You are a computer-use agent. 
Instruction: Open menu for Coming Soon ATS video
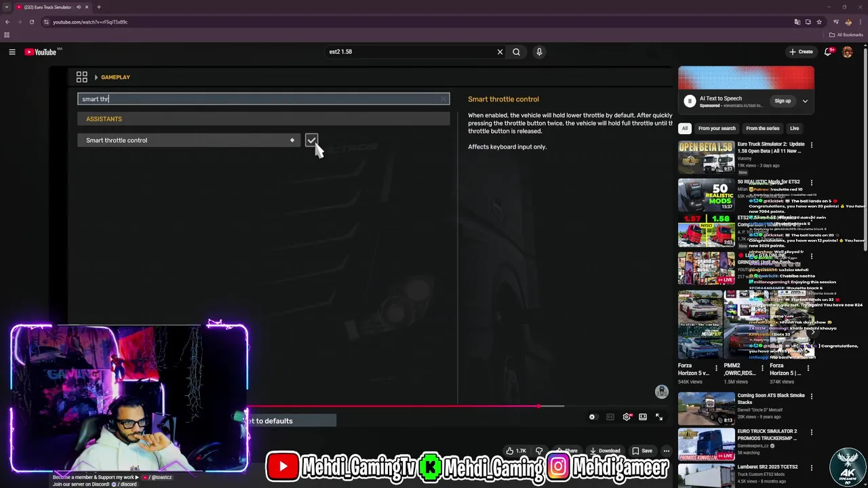811,396
